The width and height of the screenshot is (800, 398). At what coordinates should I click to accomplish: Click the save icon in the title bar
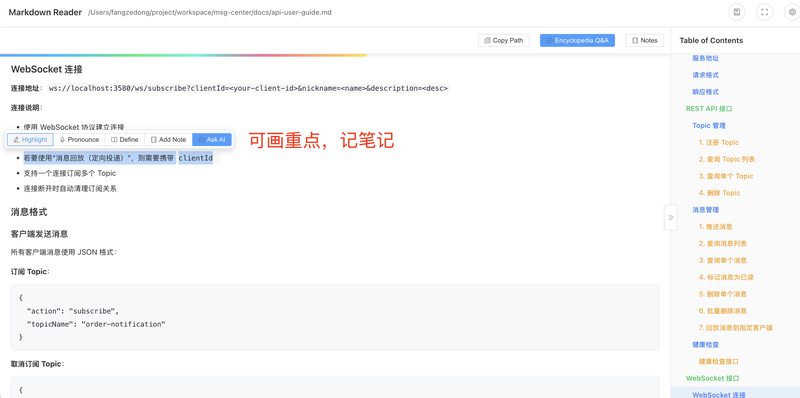click(737, 13)
